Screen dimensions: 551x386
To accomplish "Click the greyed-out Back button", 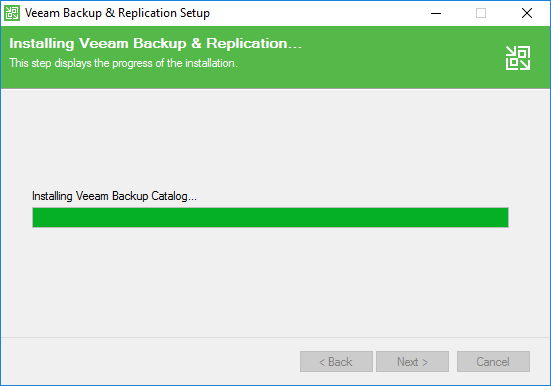I will (x=336, y=361).
